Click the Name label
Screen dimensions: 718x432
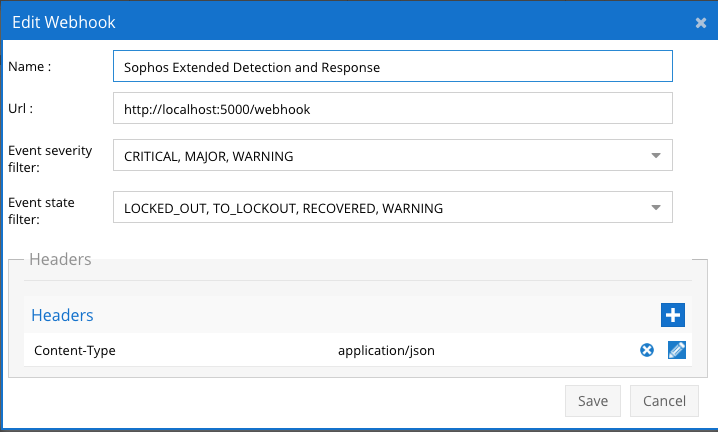coord(30,66)
